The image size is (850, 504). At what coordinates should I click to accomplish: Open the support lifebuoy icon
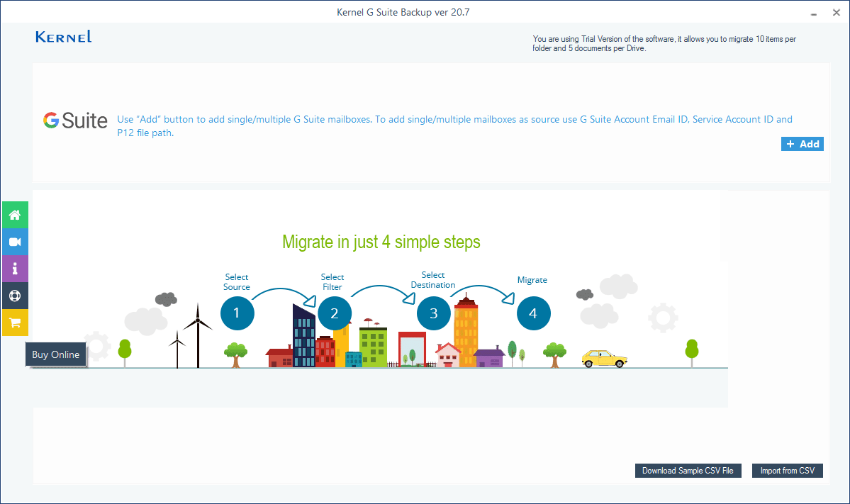tap(15, 296)
